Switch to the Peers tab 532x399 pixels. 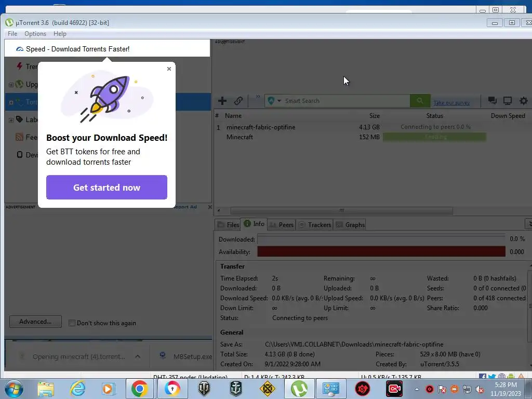pyautogui.click(x=281, y=224)
